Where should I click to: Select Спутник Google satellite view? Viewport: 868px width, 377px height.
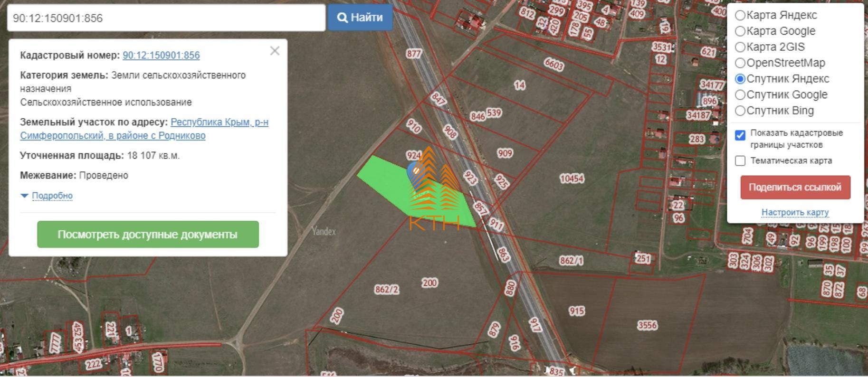point(740,94)
